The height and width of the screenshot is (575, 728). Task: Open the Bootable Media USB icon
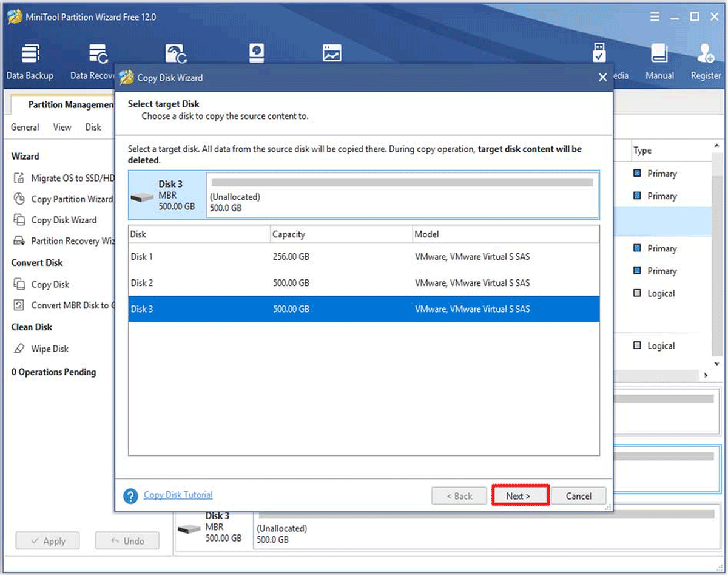[599, 53]
